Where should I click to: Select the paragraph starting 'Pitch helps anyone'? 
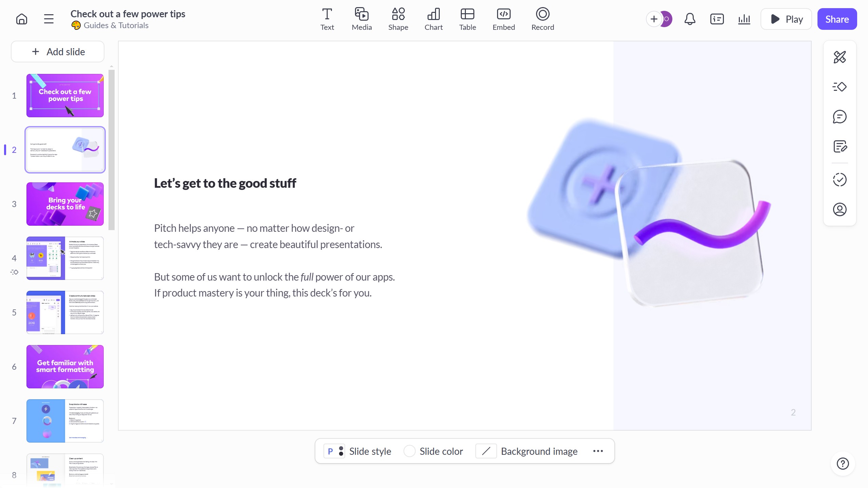[268, 236]
